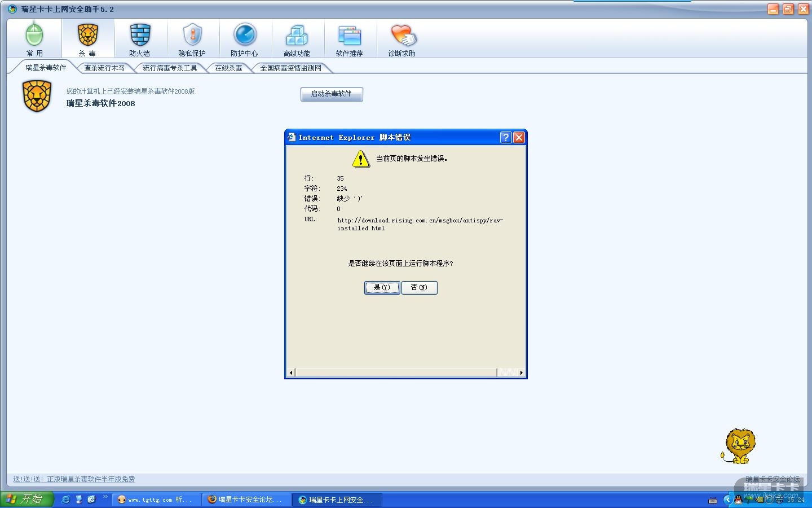Click the third Quick Launch icon beside Show Desktop
Image resolution: width=812 pixels, height=508 pixels.
91,500
